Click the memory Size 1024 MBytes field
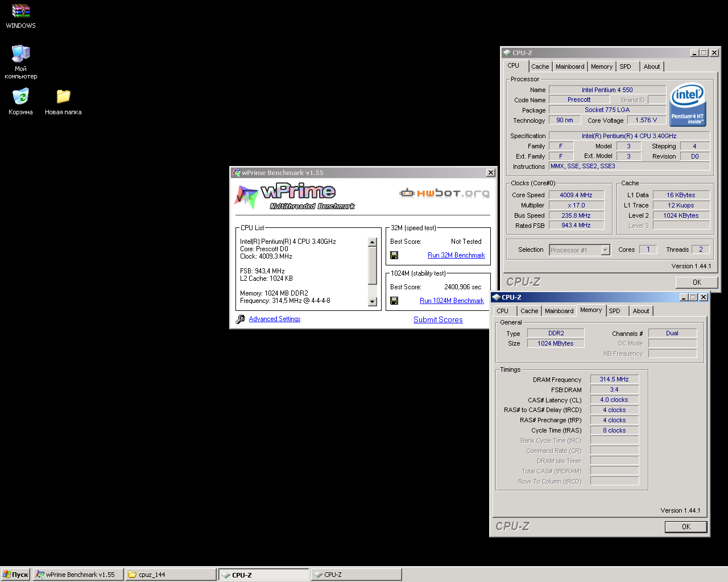 pyautogui.click(x=556, y=343)
